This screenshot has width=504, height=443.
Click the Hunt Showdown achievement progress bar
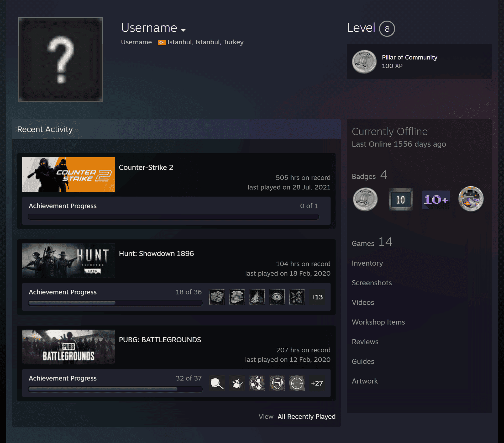115,303
